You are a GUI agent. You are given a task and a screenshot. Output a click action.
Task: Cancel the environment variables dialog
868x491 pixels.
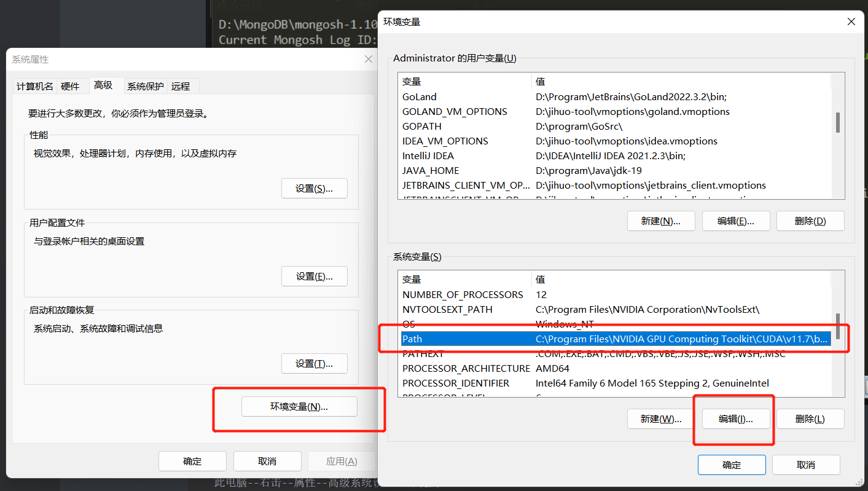(806, 465)
